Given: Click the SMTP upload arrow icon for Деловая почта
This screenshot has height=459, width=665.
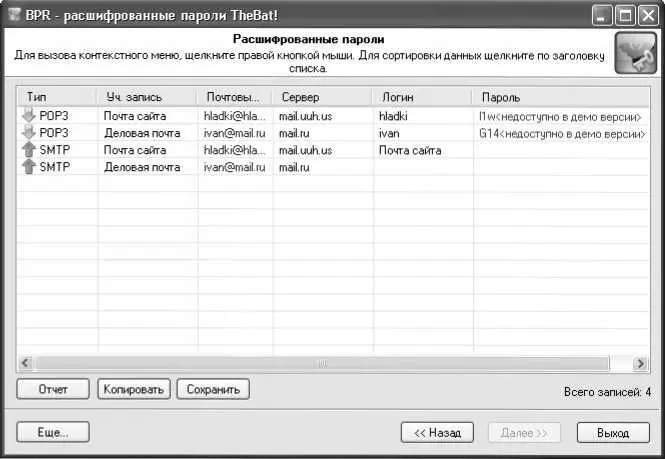Looking at the screenshot, I should click(x=28, y=166).
